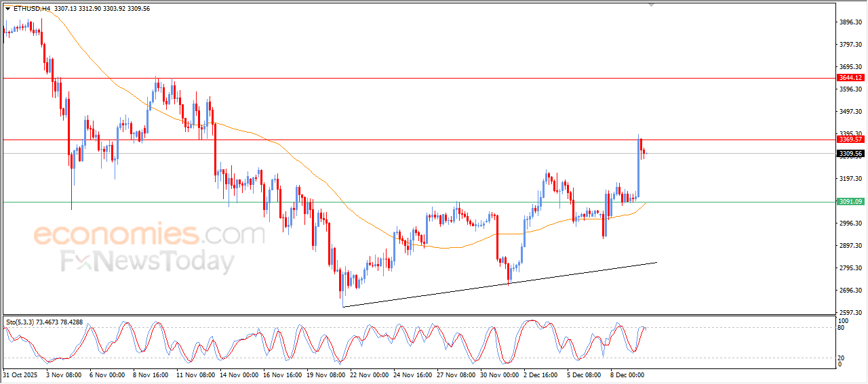
Task: Click the 2696.30 price axis label
Action: tap(850, 291)
